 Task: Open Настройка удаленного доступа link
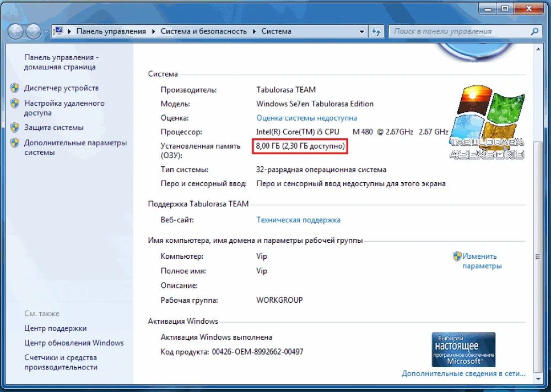[x=64, y=108]
